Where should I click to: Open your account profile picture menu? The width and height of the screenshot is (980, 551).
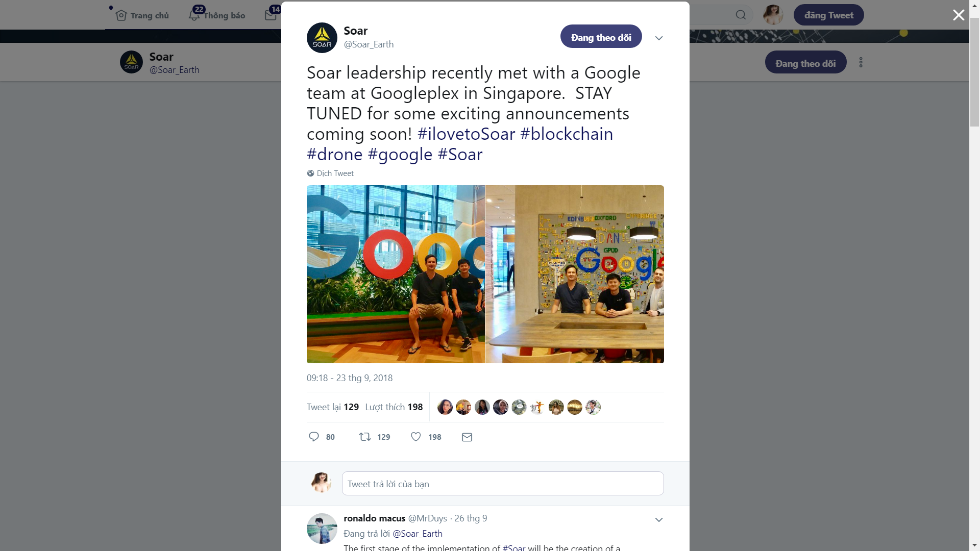(773, 15)
